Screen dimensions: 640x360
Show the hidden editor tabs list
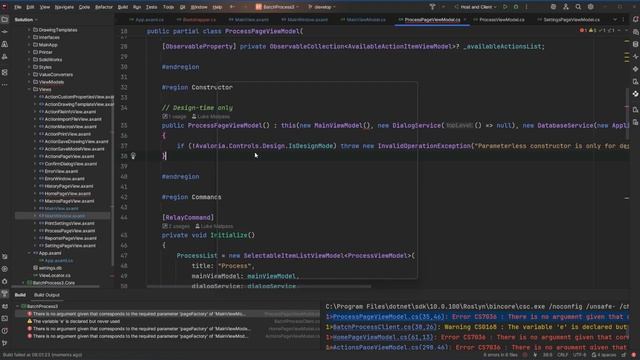coord(615,20)
